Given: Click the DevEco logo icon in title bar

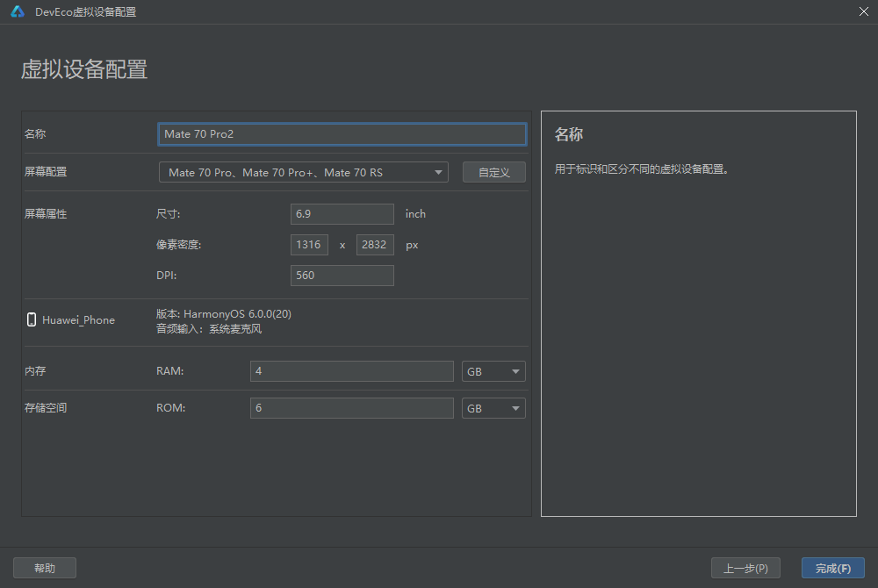Looking at the screenshot, I should 18,11.
